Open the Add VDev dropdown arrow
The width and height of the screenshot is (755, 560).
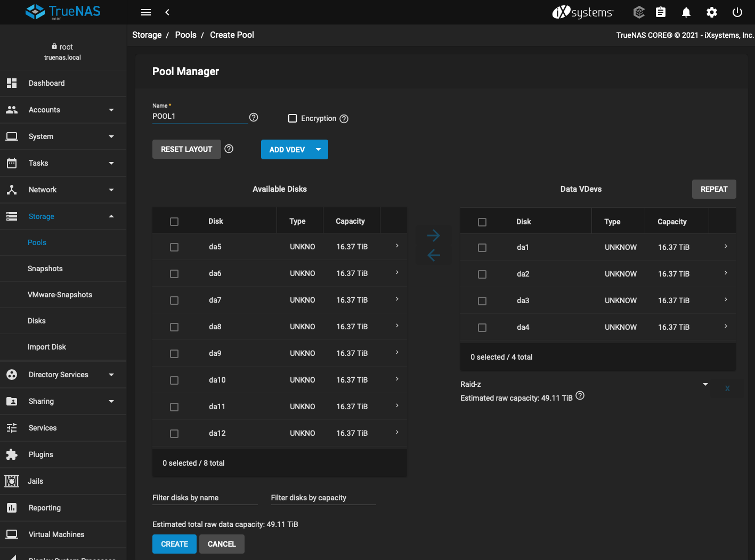pos(318,150)
